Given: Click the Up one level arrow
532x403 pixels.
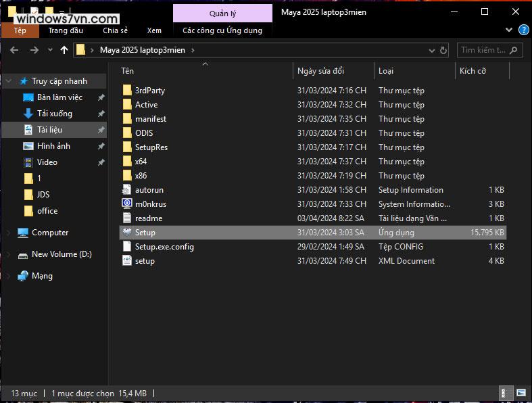Looking at the screenshot, I should pos(64,50).
